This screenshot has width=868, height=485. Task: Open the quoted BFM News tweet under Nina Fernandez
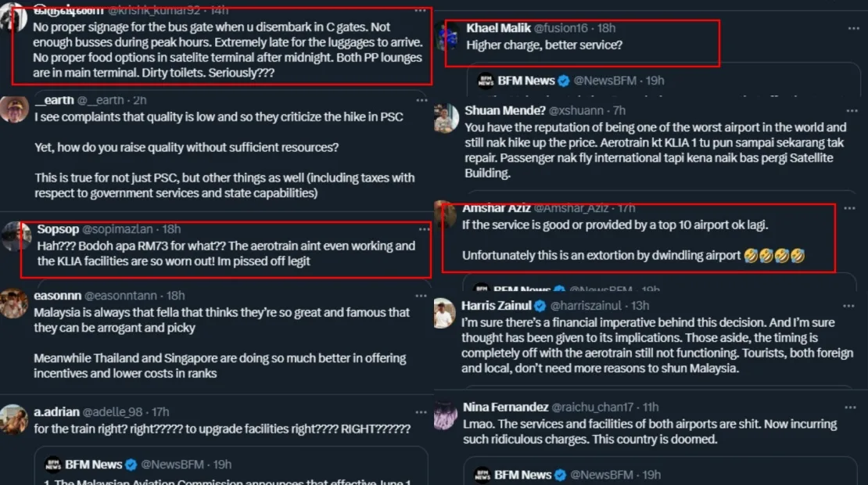[657, 474]
